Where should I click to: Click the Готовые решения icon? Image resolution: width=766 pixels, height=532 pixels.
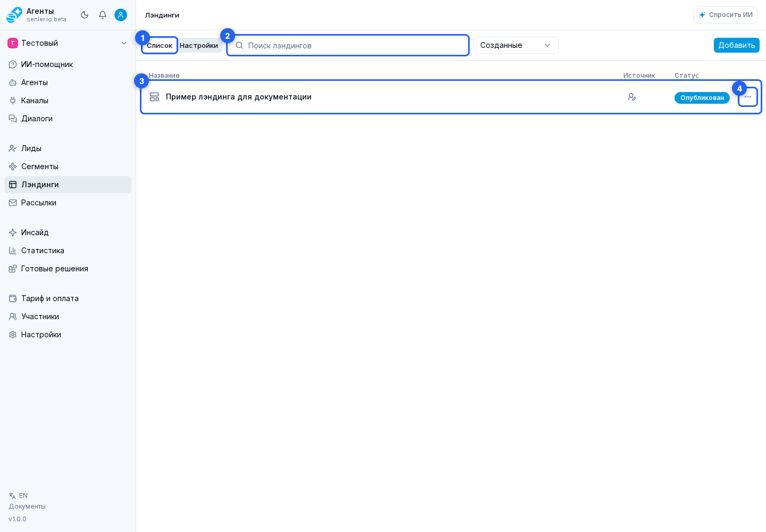pos(13,269)
